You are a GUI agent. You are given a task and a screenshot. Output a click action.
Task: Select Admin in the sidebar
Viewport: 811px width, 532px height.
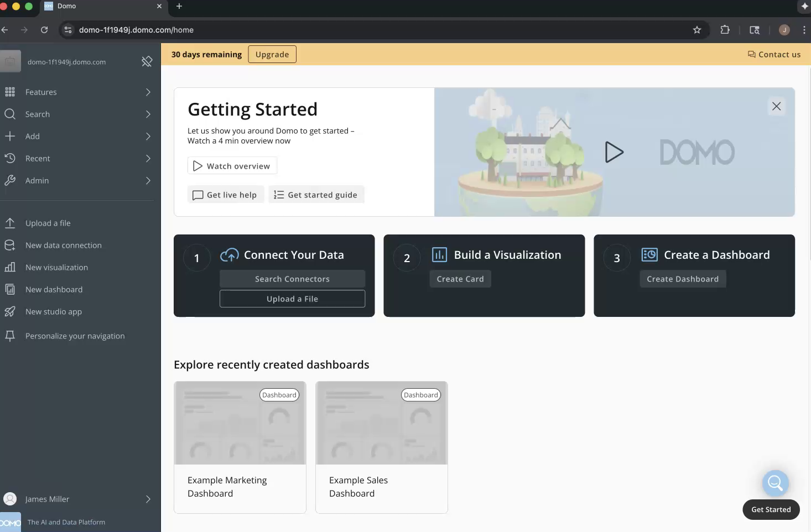[x=37, y=180]
